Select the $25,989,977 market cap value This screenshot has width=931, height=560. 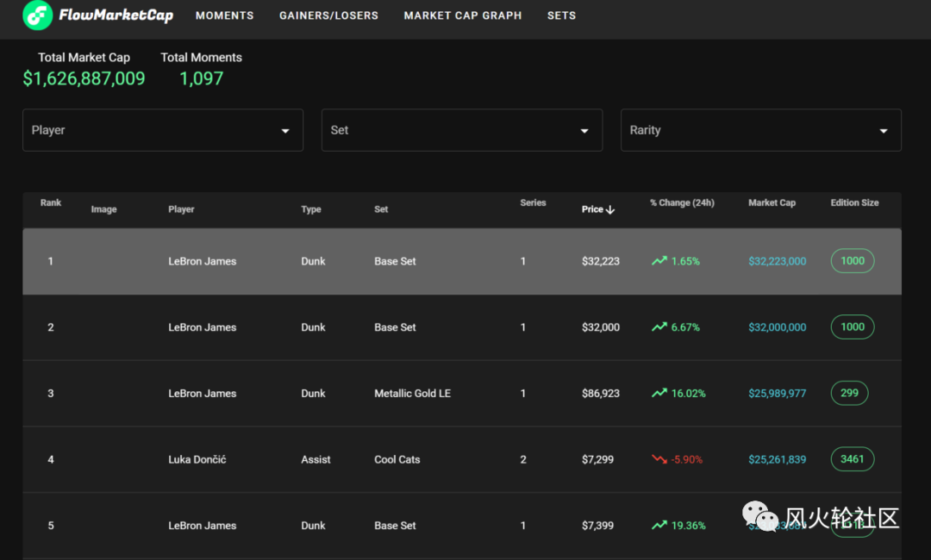point(778,394)
